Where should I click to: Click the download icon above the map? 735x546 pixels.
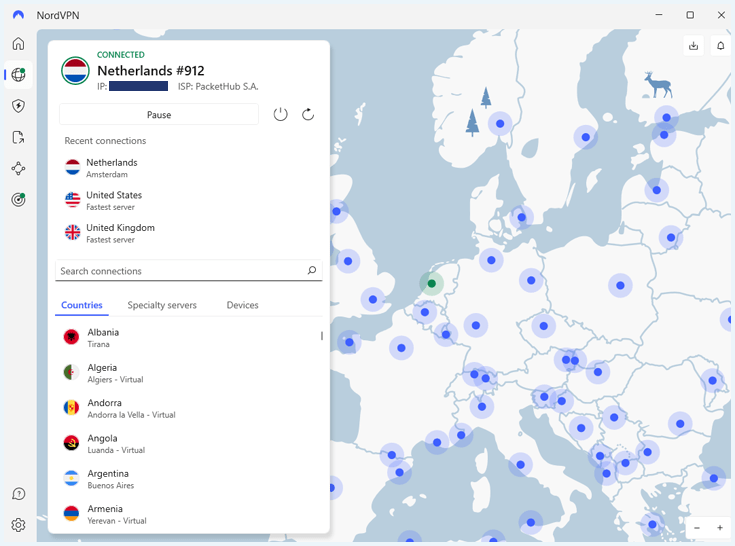(x=693, y=45)
